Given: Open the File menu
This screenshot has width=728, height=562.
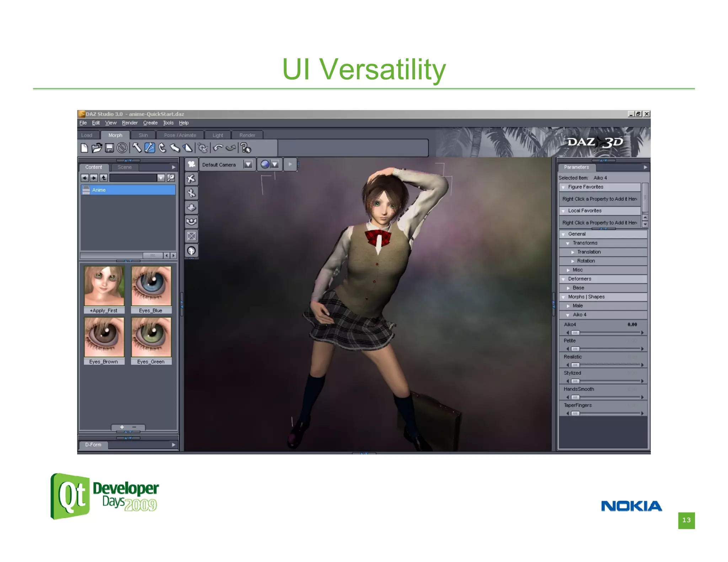Looking at the screenshot, I should click(x=83, y=123).
